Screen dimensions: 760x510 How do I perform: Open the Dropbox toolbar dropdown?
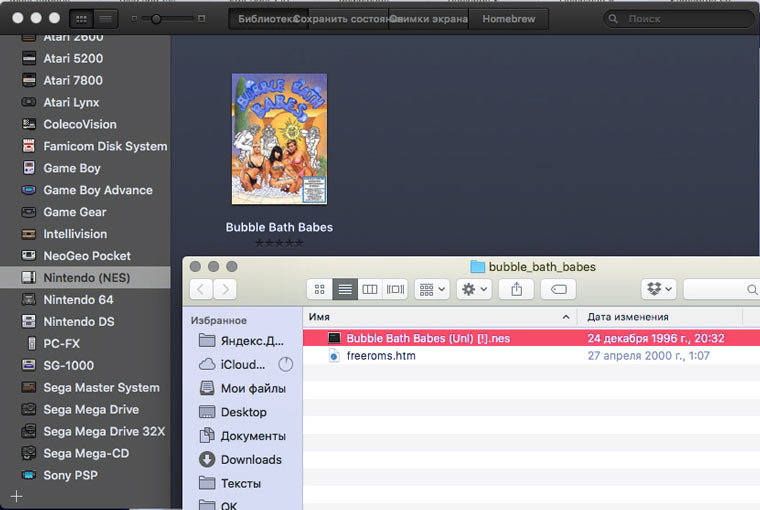659,289
